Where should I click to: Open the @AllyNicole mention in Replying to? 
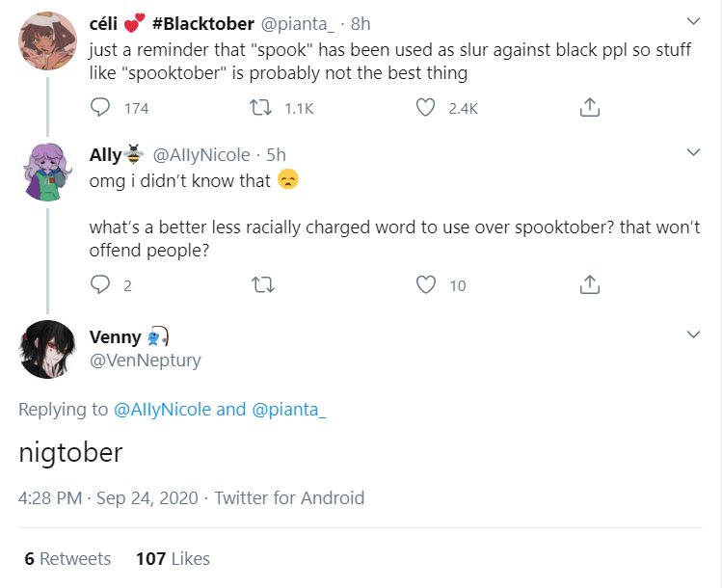(x=162, y=409)
